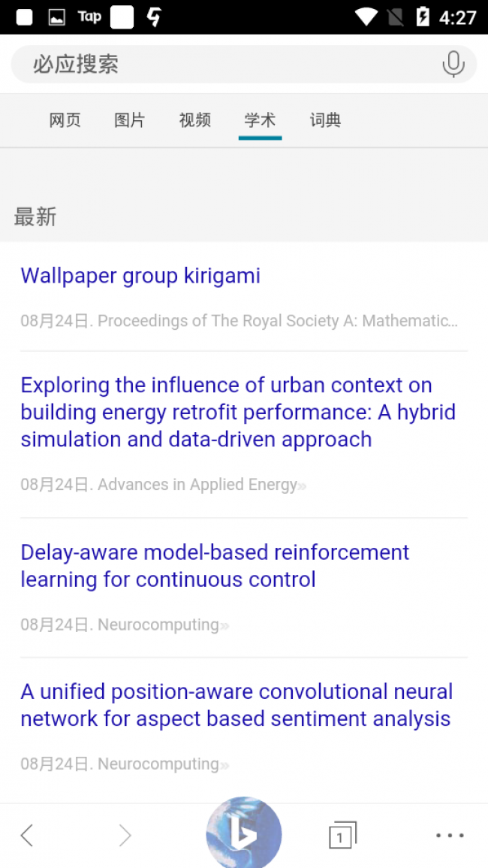
Task: Select the 视频 tab
Action: click(x=195, y=120)
